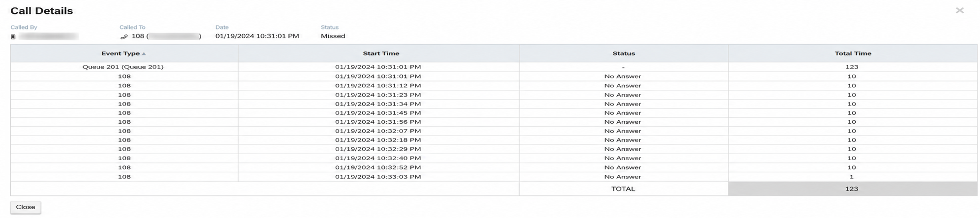Select the row starting at 10:31:12 PM

(494, 85)
